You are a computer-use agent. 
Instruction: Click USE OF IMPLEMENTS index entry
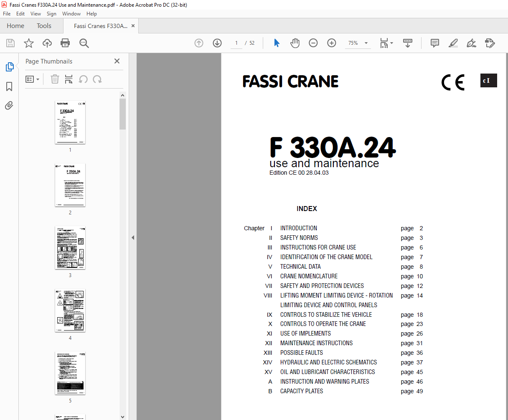tap(305, 333)
